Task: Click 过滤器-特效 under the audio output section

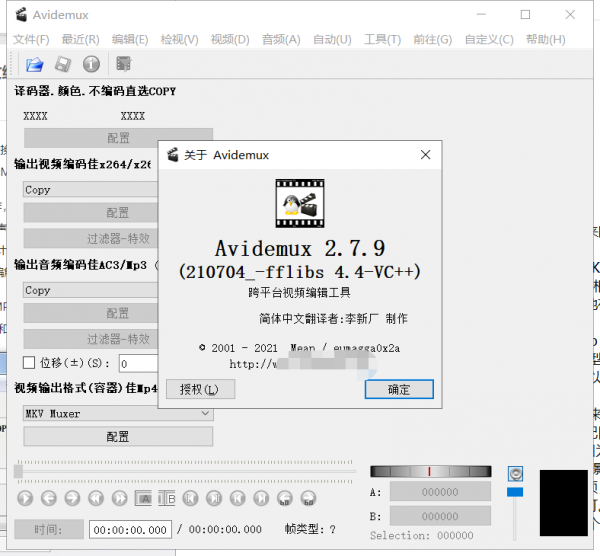Action: tap(91, 339)
